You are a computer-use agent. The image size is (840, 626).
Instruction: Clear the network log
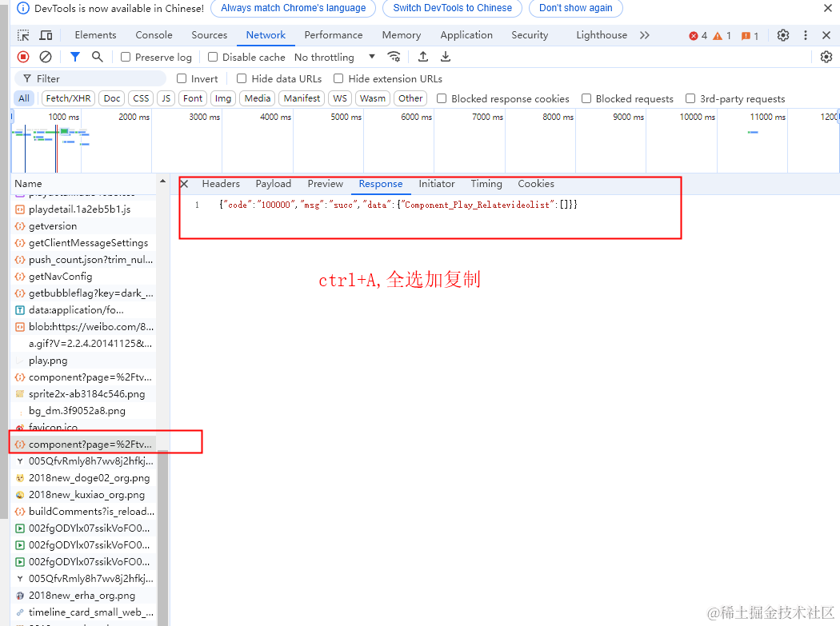pos(46,57)
